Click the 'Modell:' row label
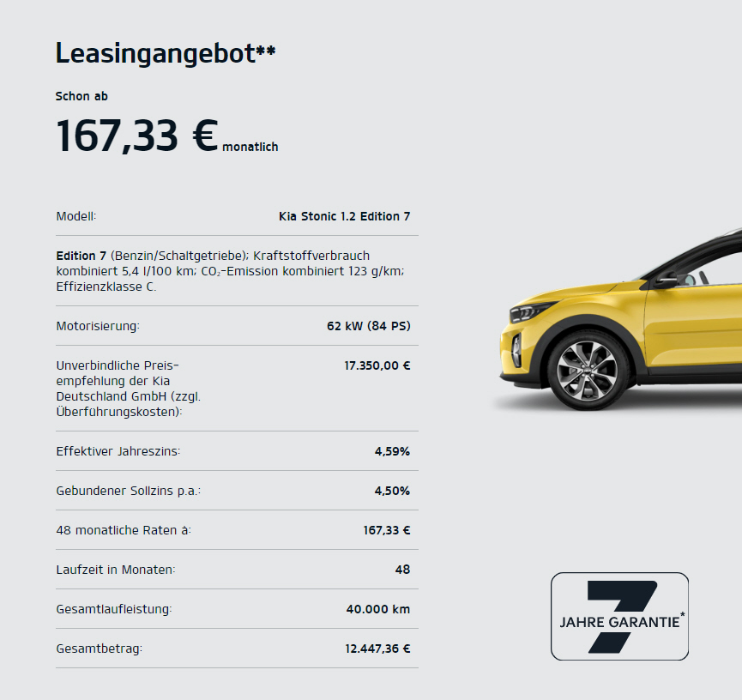 click(x=76, y=216)
